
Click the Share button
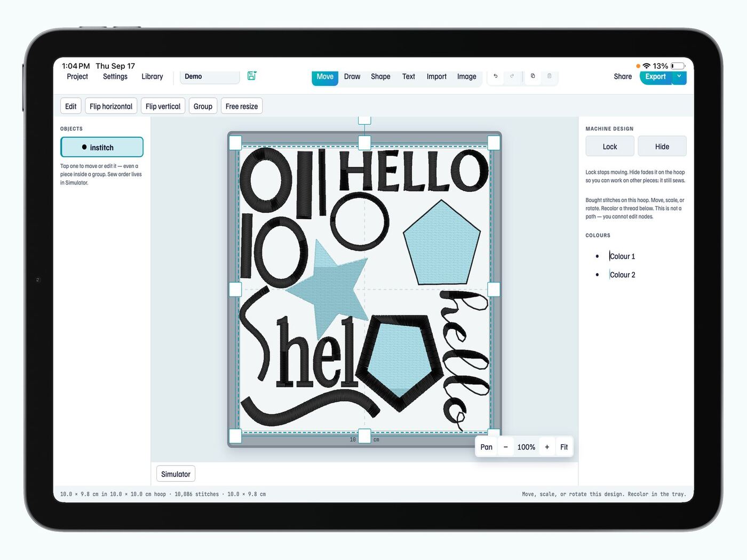click(623, 77)
